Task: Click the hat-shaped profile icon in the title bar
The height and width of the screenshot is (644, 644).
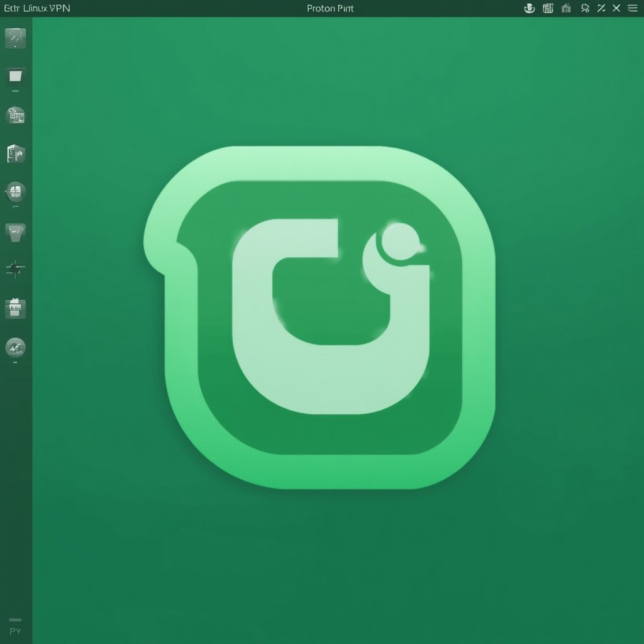Action: (x=529, y=8)
